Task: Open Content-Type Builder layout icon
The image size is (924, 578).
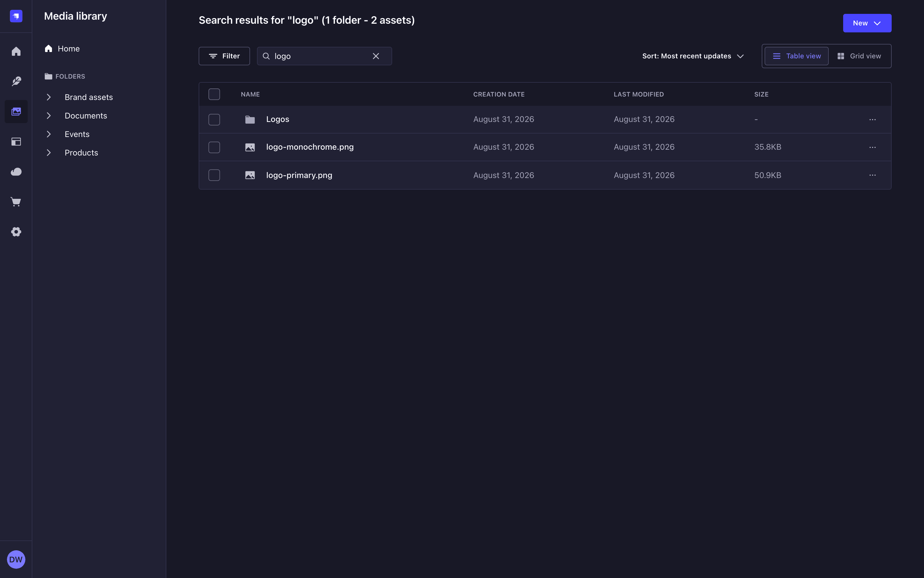Action: pos(16,142)
